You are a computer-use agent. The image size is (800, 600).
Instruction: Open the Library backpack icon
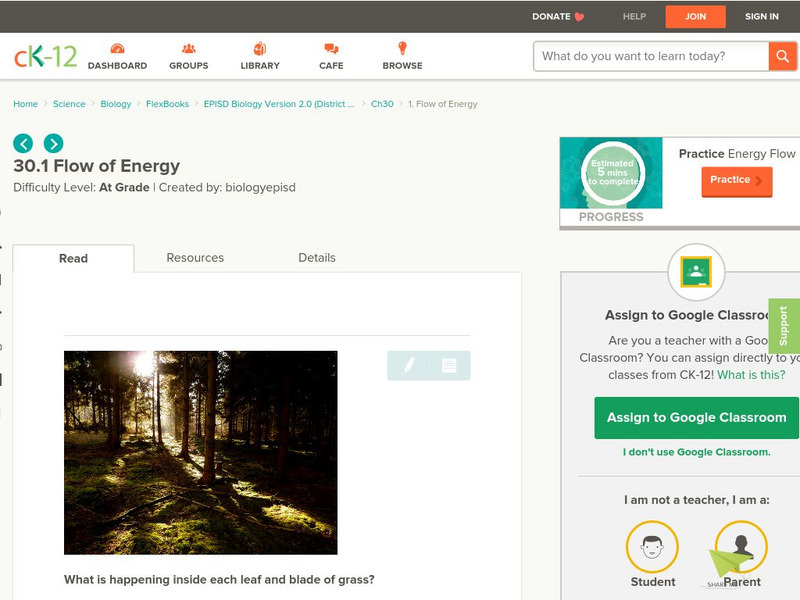pyautogui.click(x=260, y=48)
